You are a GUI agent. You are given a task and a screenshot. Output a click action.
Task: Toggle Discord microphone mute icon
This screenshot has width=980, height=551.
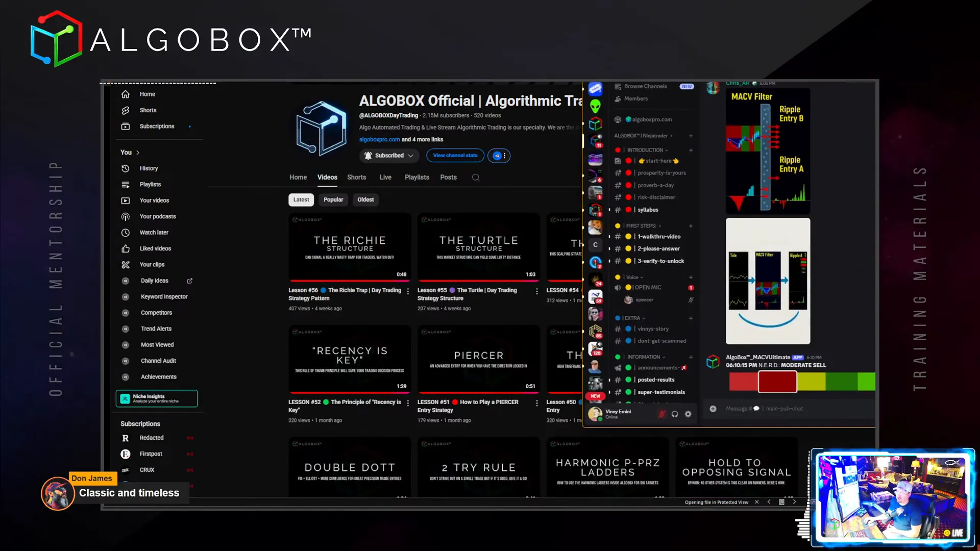point(661,414)
